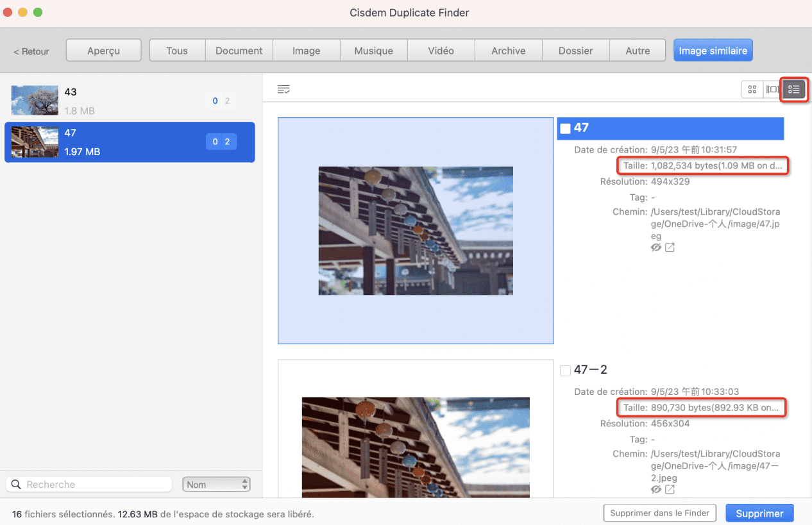The height and width of the screenshot is (525, 812).
Task: Click the Supprimer button
Action: tap(759, 513)
